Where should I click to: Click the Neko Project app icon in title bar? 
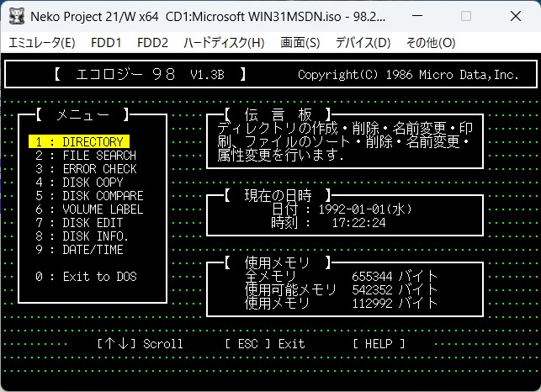(15, 17)
